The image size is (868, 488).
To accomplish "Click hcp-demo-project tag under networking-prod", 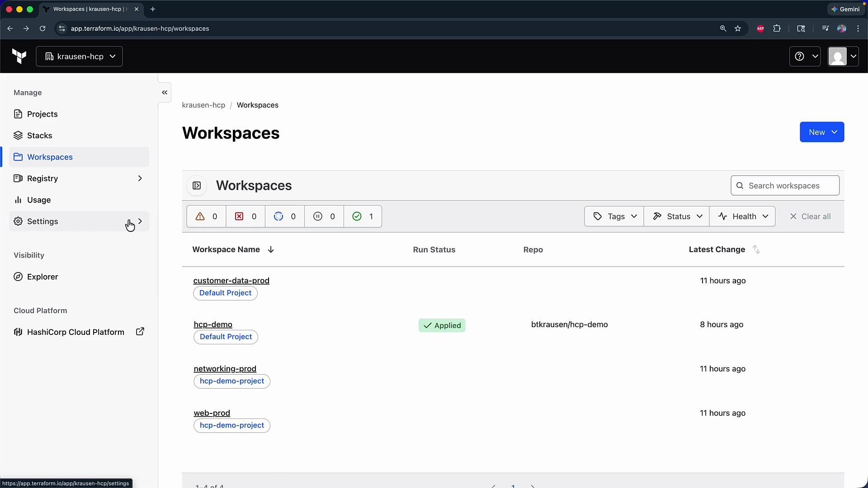I will point(231,381).
